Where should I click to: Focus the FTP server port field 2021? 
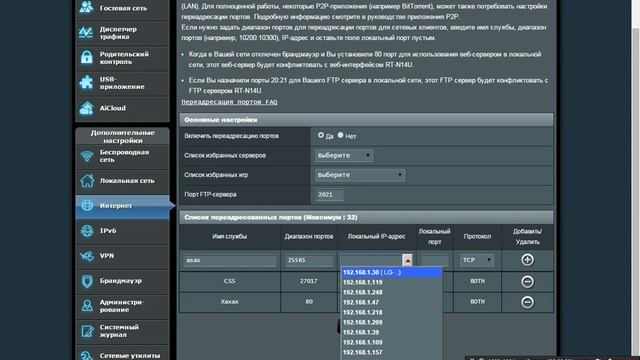[329, 195]
